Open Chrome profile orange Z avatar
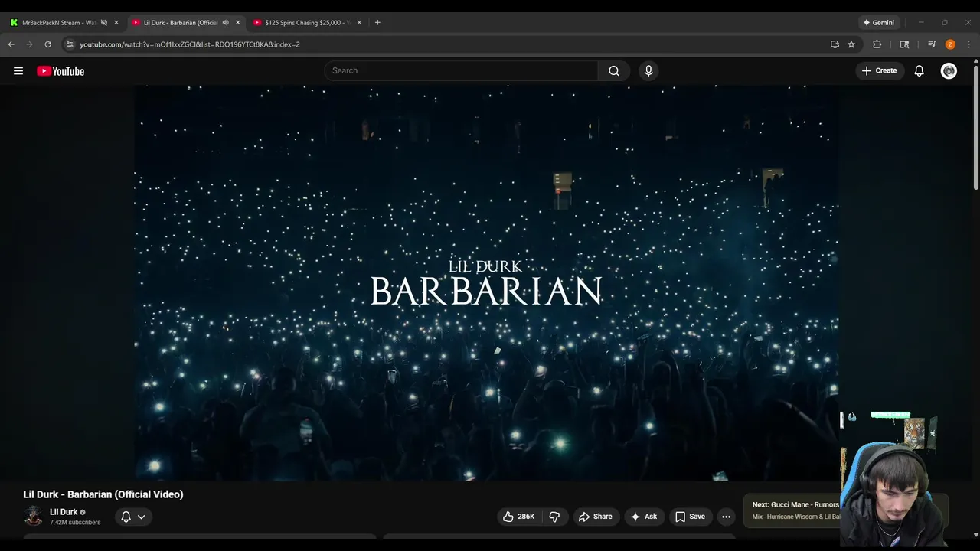Screen dimensions: 980x551 click(x=950, y=44)
